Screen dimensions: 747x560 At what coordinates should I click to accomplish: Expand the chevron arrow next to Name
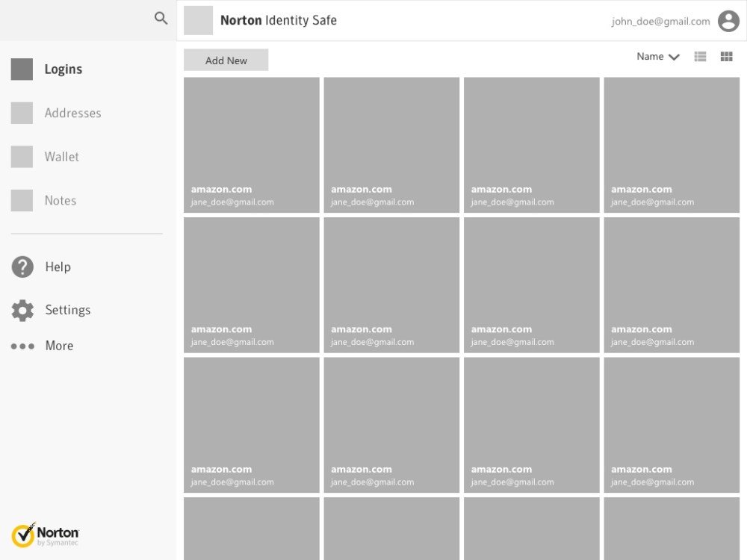coord(674,57)
